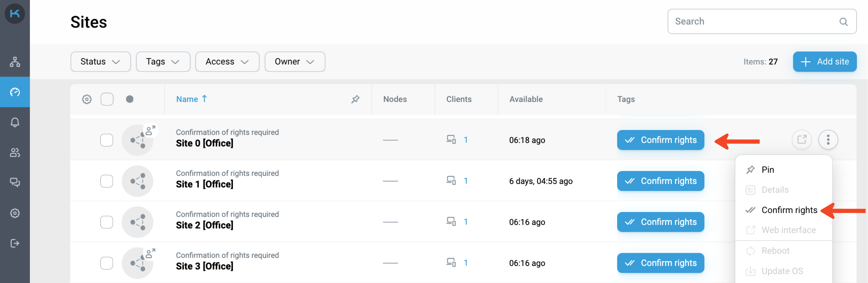Click the network topology sidebar icon
The width and height of the screenshot is (868, 283).
(x=15, y=62)
